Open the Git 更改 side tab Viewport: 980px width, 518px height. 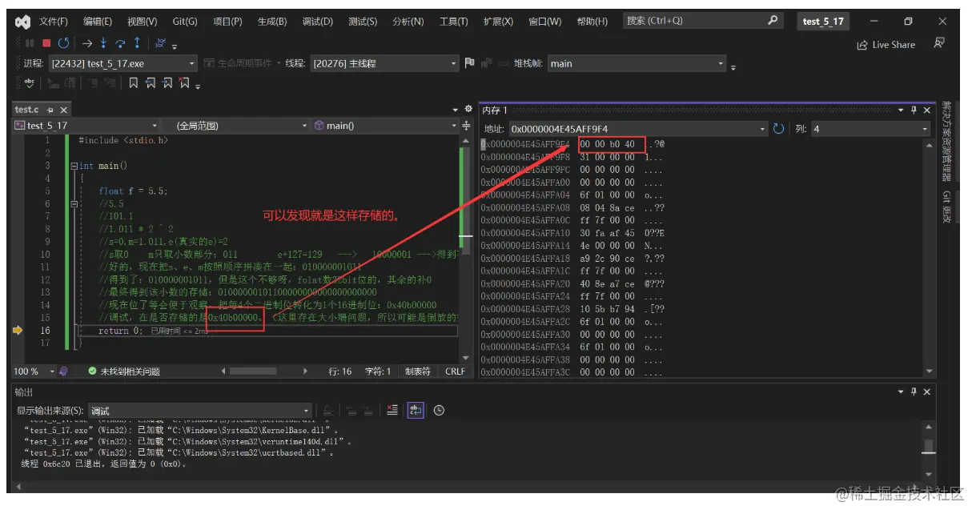[946, 207]
